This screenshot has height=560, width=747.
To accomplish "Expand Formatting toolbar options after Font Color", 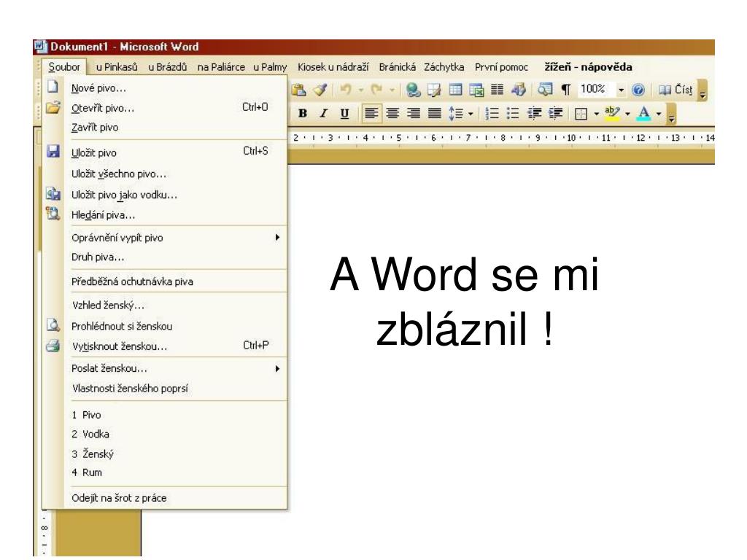I will [671, 114].
